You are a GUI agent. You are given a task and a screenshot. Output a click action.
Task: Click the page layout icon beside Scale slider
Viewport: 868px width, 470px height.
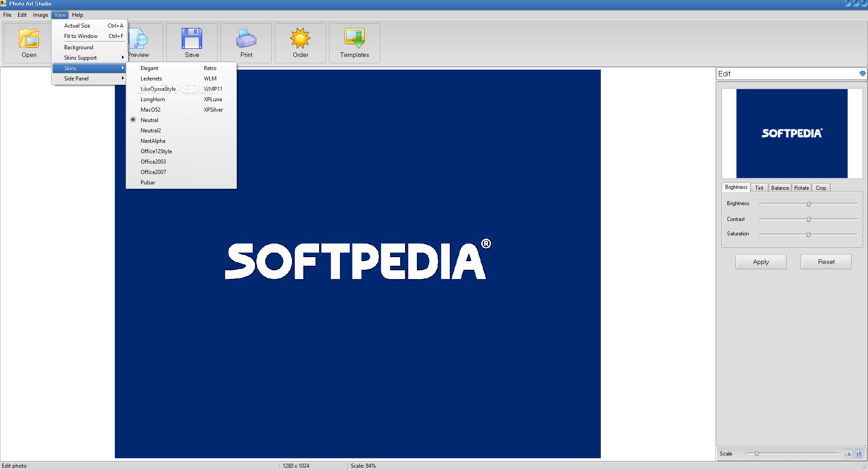(x=859, y=454)
